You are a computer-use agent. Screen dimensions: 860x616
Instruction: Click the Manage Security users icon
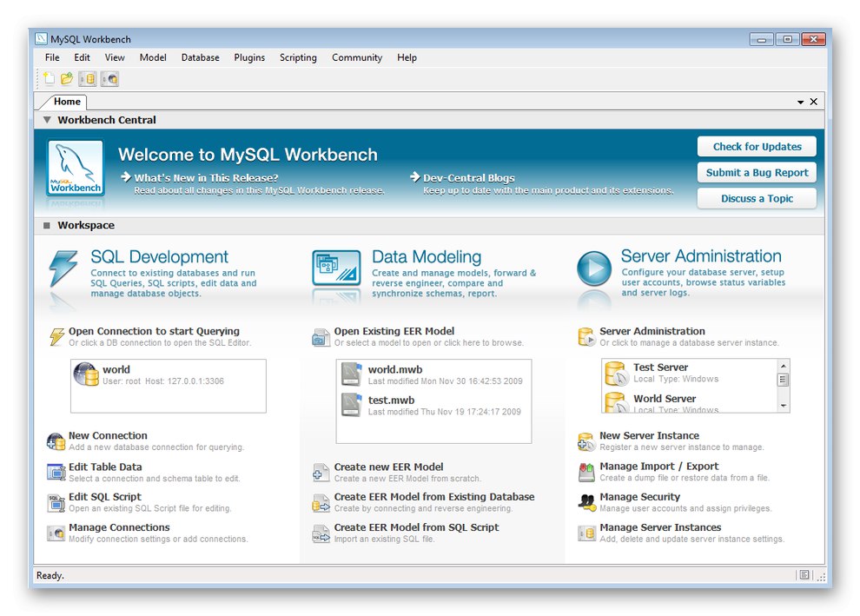(x=587, y=502)
